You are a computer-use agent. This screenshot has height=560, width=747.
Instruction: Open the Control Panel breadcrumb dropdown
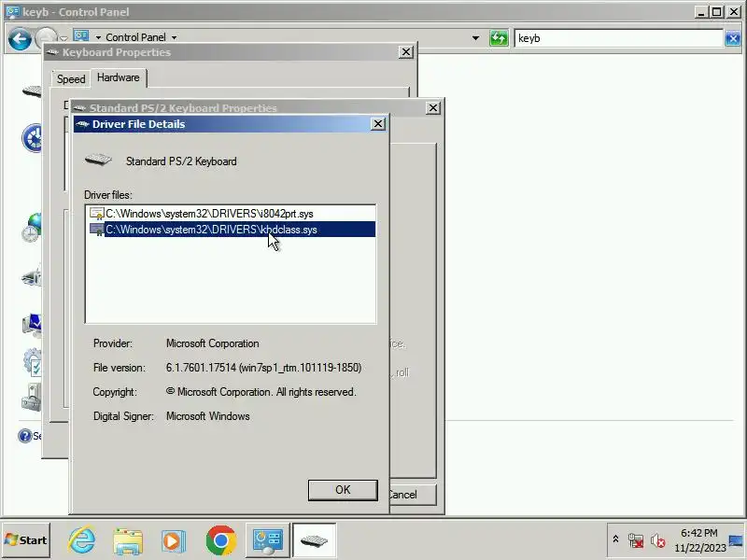coord(98,37)
